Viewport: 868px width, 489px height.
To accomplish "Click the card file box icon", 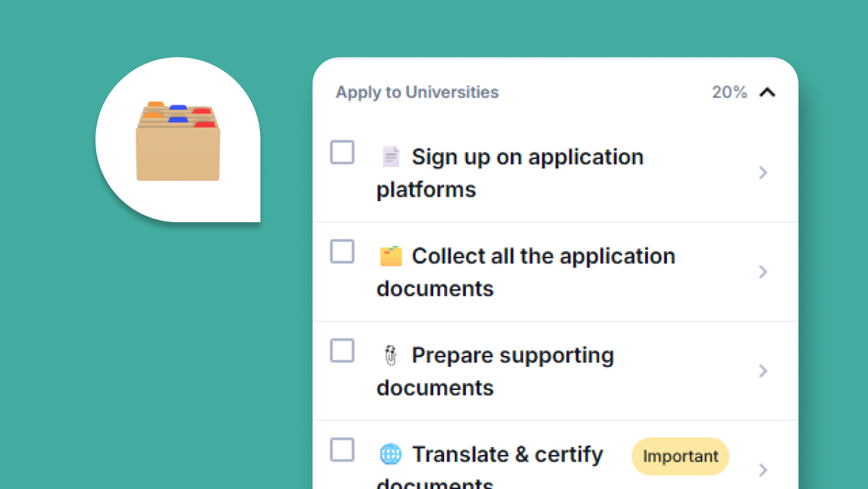I will (178, 141).
